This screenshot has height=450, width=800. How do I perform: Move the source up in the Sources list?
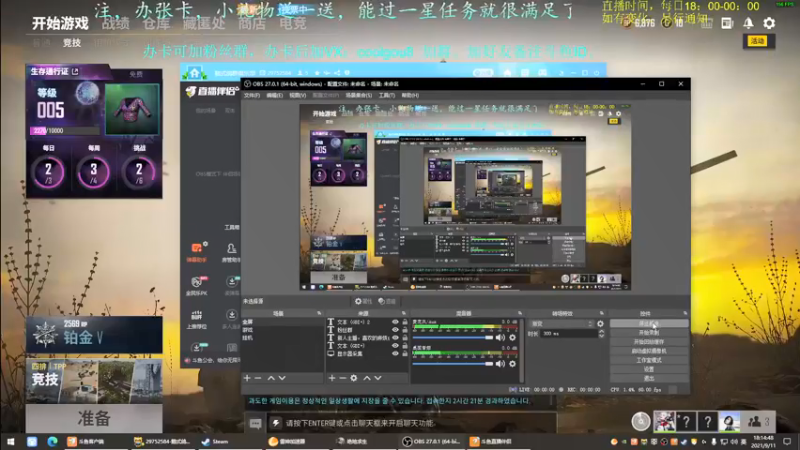[367, 378]
